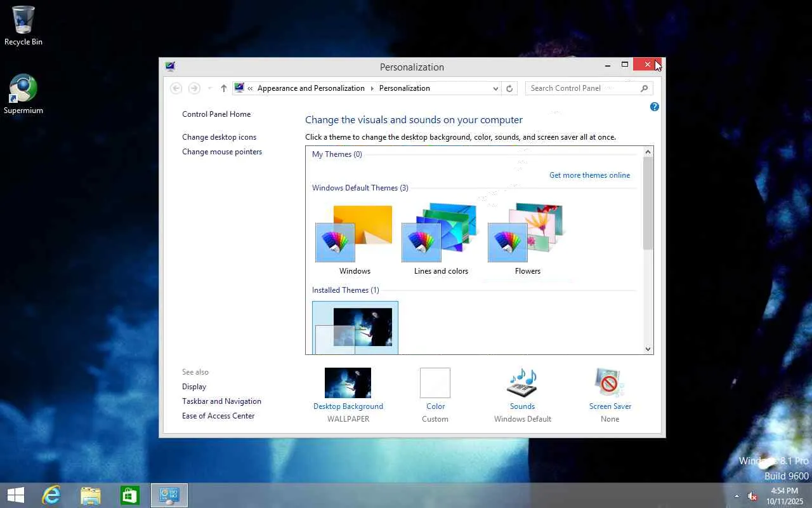Open Desktop Background settings icon

click(348, 383)
